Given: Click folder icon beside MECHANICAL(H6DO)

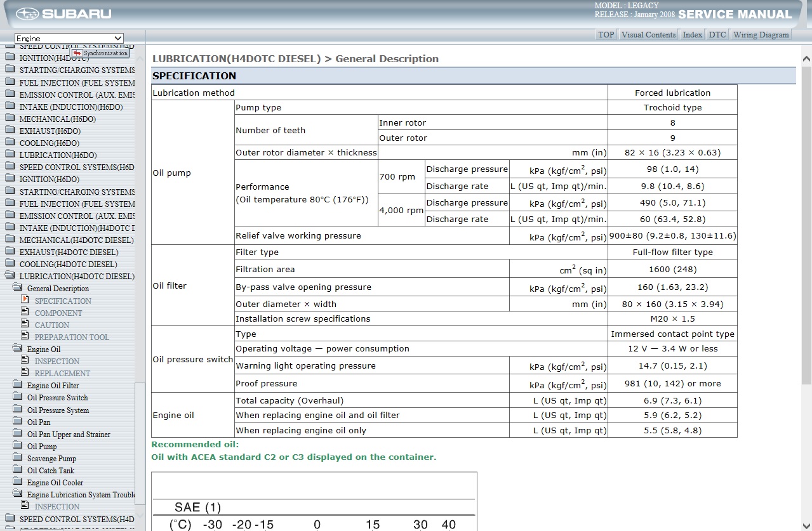Looking at the screenshot, I should [10, 118].
